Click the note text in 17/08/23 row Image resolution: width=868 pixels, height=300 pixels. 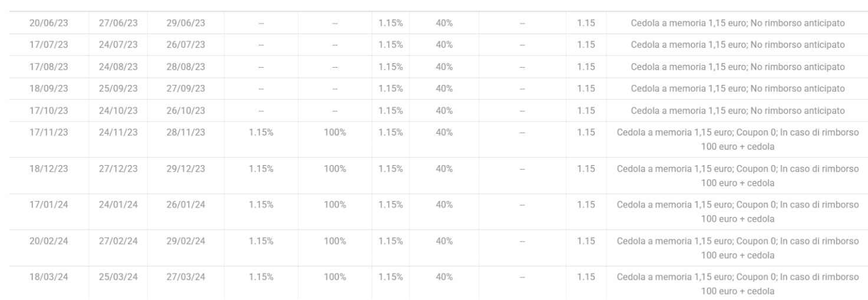click(738, 67)
